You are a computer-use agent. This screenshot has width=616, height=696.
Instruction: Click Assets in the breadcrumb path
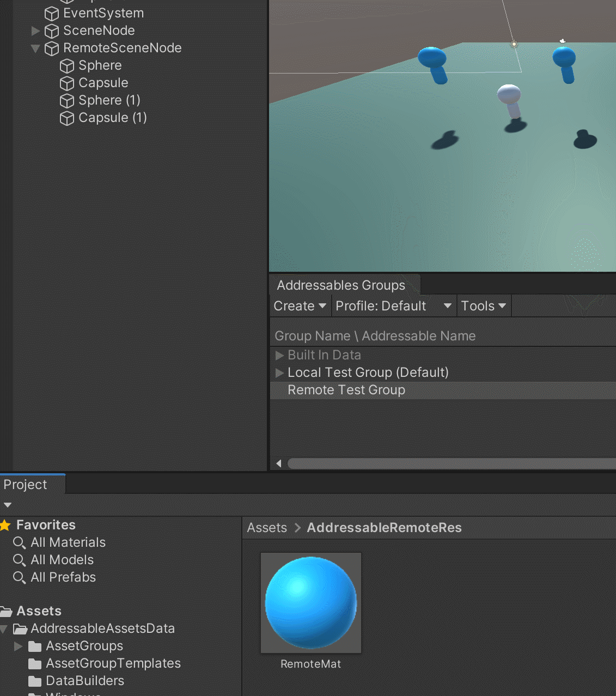pyautogui.click(x=267, y=528)
